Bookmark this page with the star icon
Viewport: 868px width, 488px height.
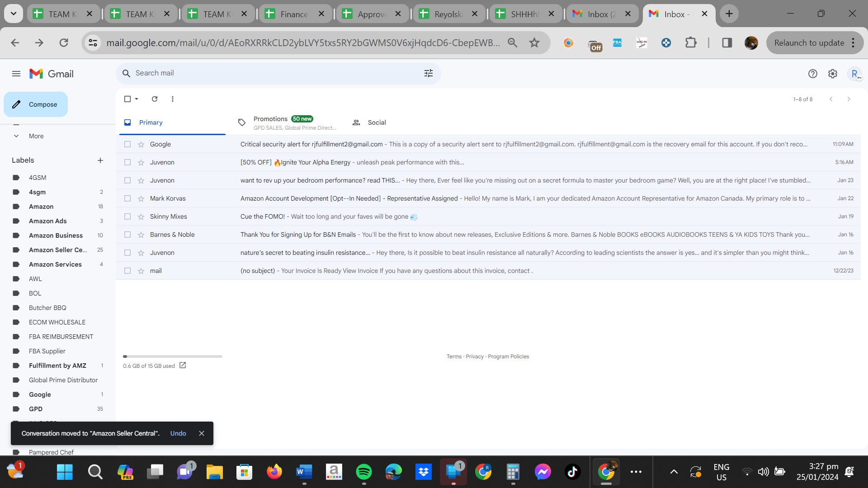[x=534, y=42]
